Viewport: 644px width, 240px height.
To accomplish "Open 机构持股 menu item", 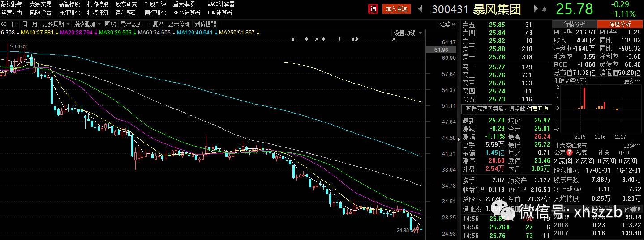I will click(98, 4).
